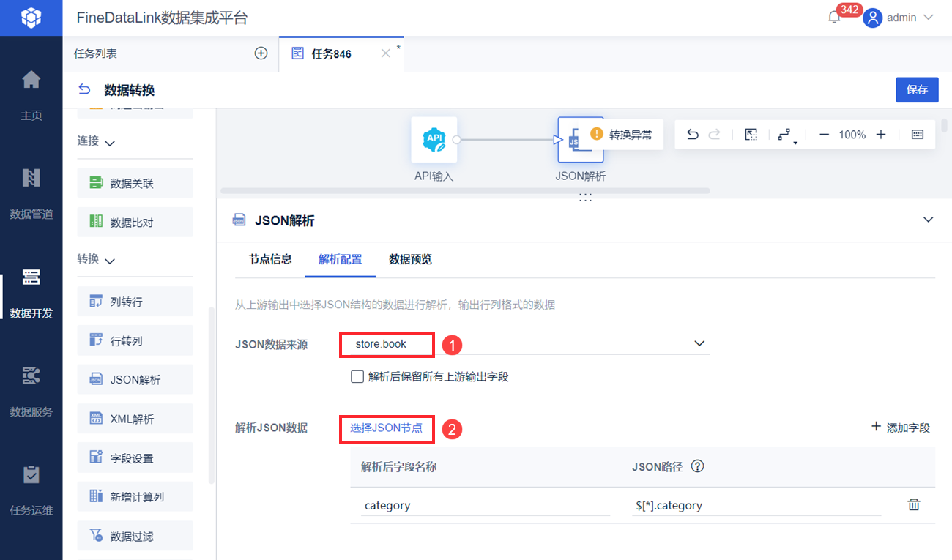
Task: Go to 数据开发 in sidebar
Action: click(31, 293)
